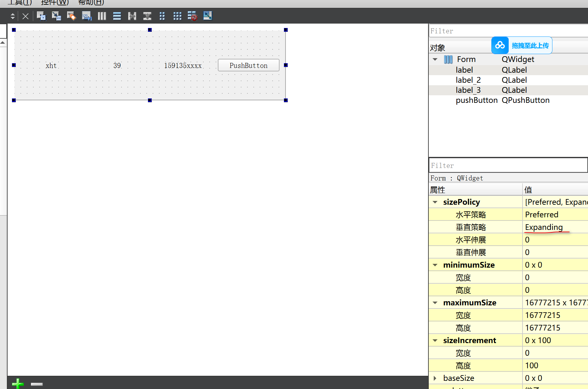Open the 工具(T) menu
The image size is (588, 389).
point(20,3)
